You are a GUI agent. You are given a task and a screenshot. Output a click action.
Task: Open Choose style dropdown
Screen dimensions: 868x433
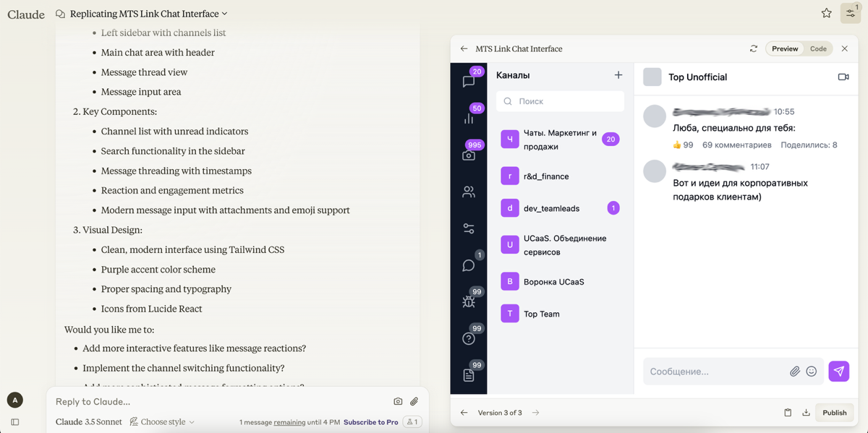[162, 421]
